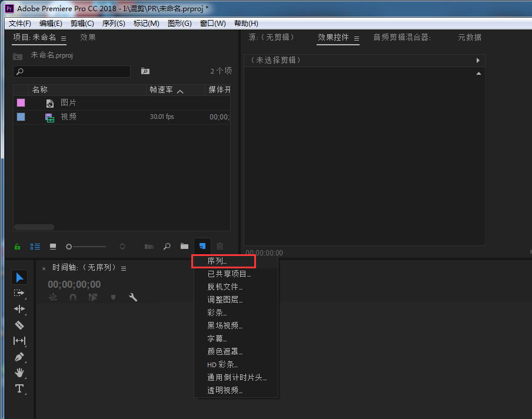532x419 pixels.
Task: Click the Adobe Premiere Pro title bar icon
Action: (9, 8)
